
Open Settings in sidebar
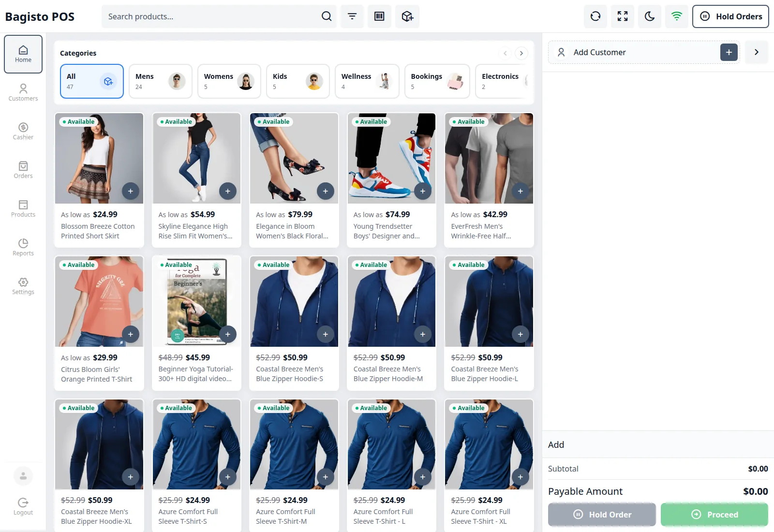point(23,286)
